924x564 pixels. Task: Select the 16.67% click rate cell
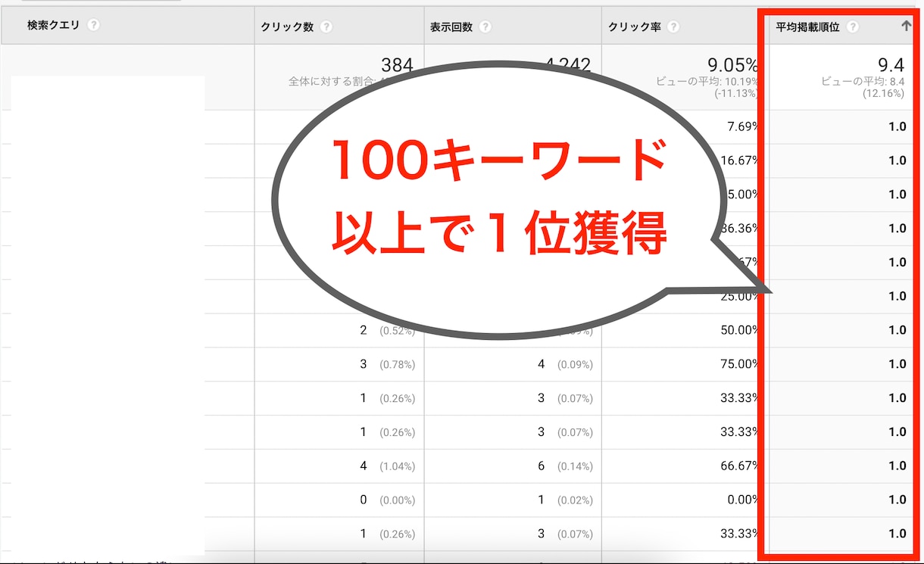tap(738, 160)
